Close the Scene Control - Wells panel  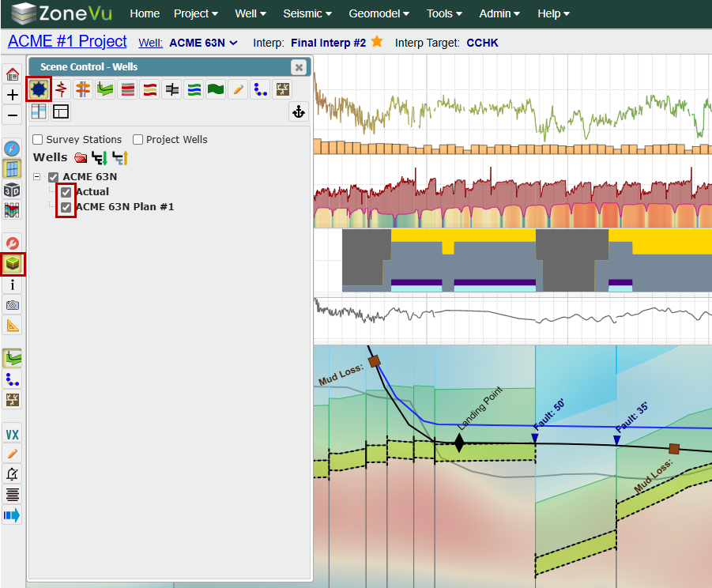pos(299,67)
